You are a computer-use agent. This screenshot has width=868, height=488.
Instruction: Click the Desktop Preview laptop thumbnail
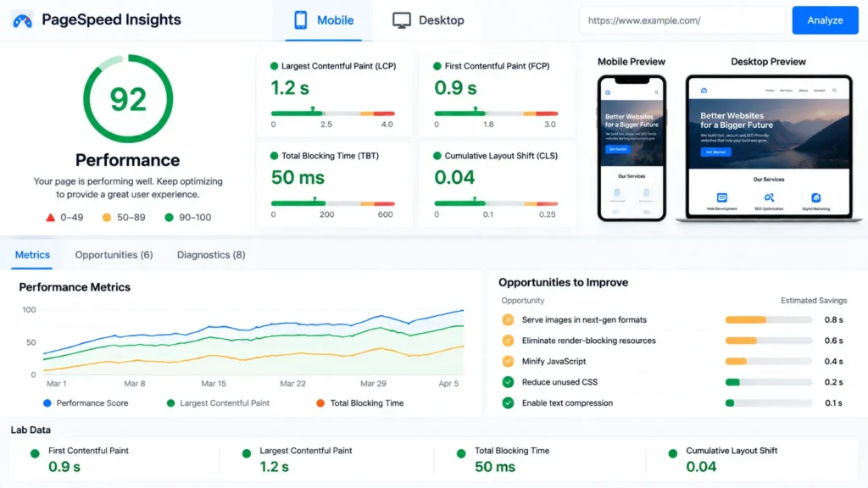tap(769, 148)
